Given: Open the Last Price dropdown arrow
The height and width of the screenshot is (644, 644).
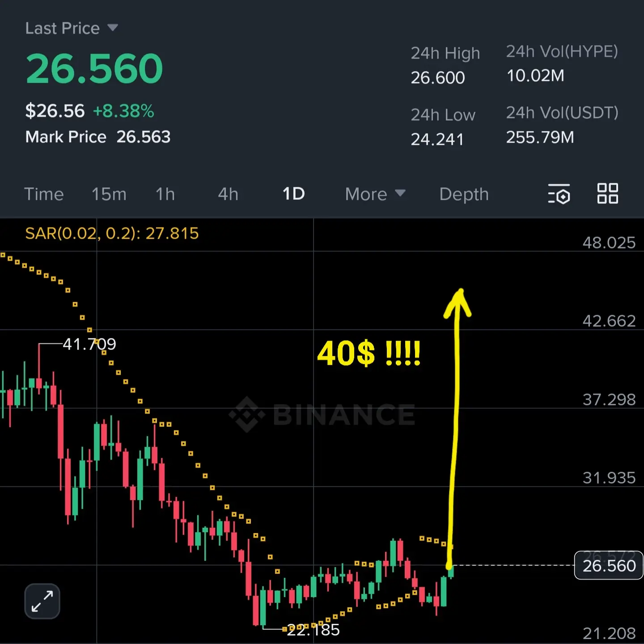Looking at the screenshot, I should point(113,28).
